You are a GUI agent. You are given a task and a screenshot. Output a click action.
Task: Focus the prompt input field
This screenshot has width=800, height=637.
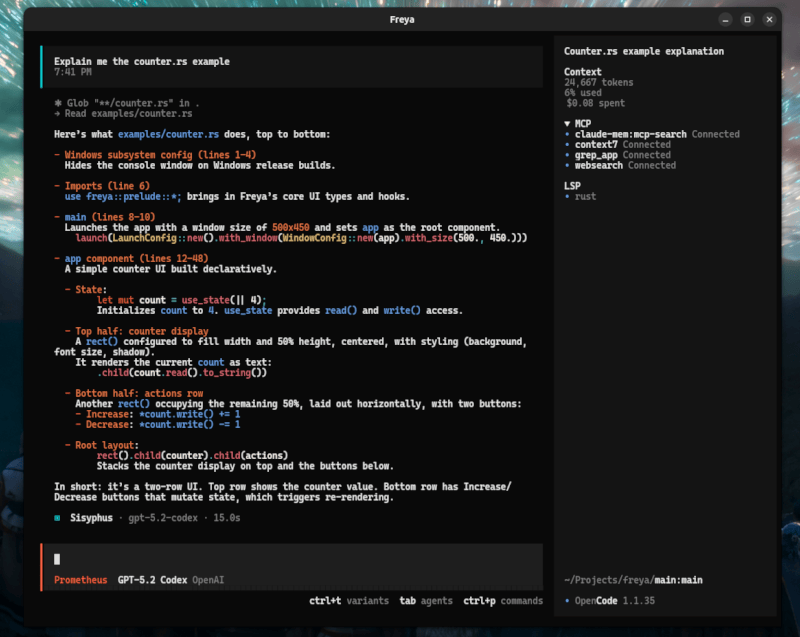point(290,559)
